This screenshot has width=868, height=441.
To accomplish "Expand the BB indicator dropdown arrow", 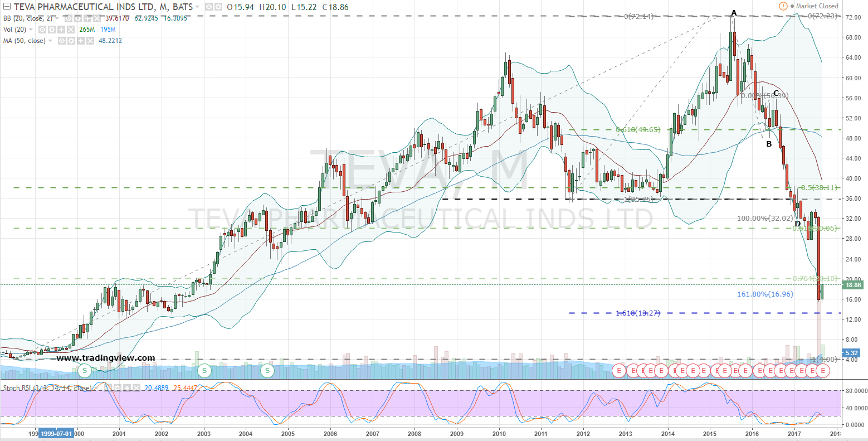I will pos(57,18).
